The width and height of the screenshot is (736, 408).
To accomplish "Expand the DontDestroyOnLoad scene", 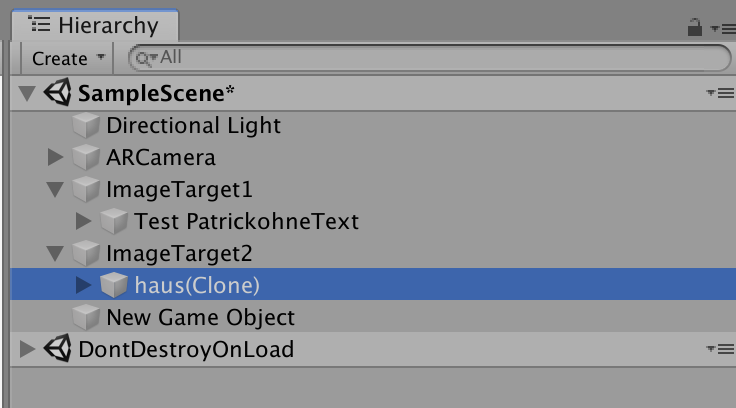I will 27,349.
